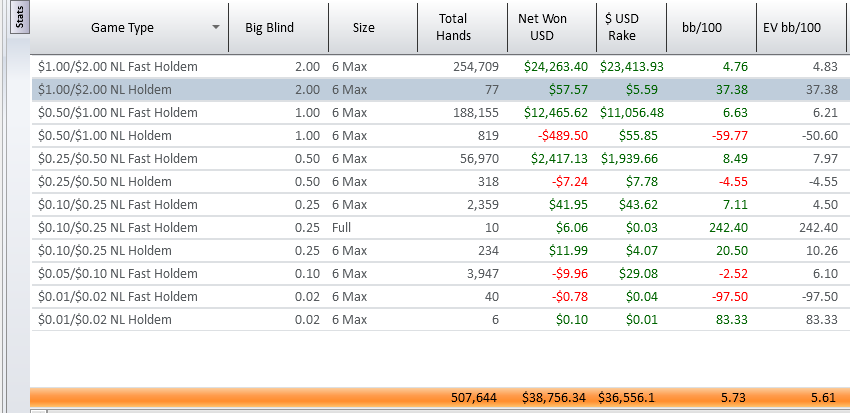The height and width of the screenshot is (413, 850).
Task: Select the $0.50/$1.00 NL Holdem row
Action: pyautogui.click(x=439, y=135)
